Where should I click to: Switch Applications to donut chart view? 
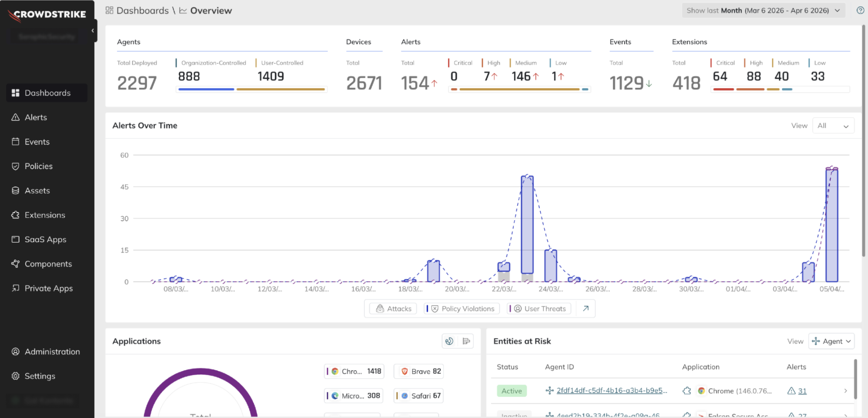pos(450,341)
